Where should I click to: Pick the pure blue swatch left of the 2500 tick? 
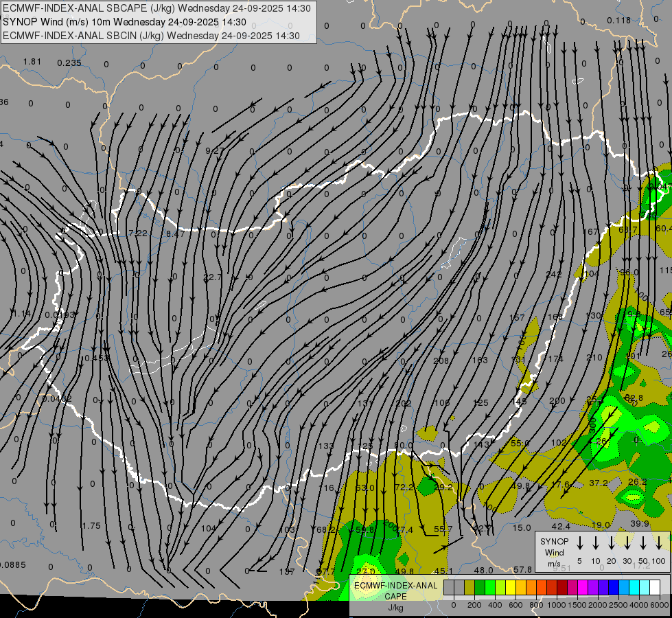pyautogui.click(x=613, y=587)
